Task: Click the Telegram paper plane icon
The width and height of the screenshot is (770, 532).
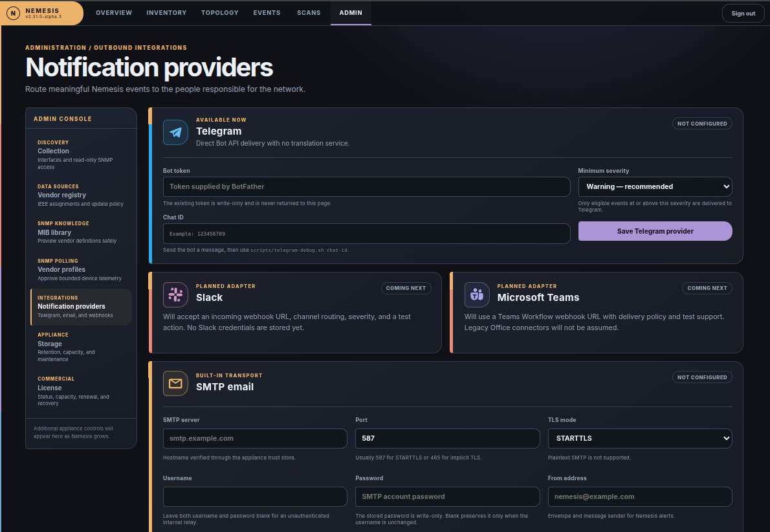Action: (175, 132)
